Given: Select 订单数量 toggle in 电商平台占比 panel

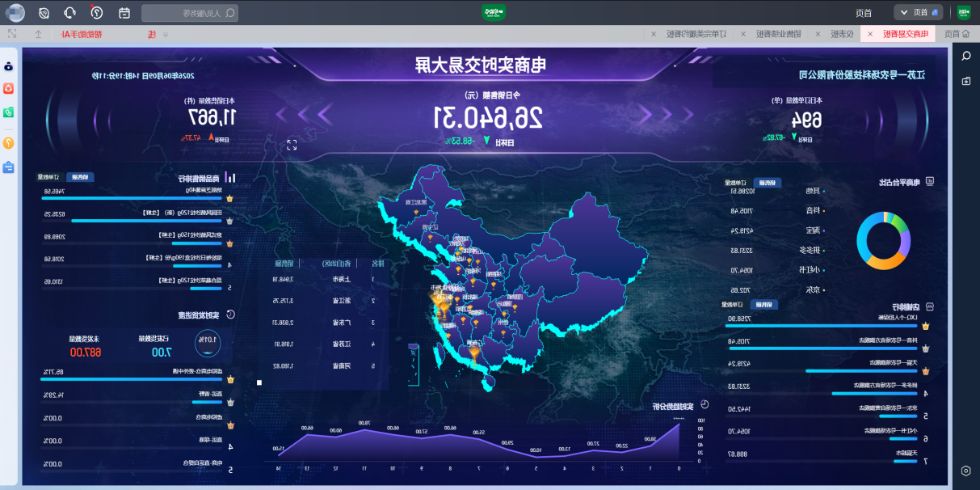Looking at the screenshot, I should pyautogui.click(x=734, y=183).
